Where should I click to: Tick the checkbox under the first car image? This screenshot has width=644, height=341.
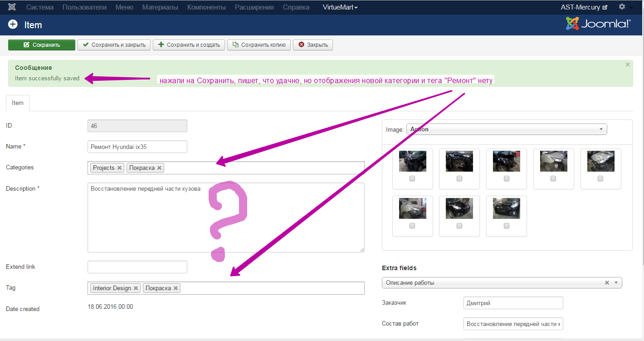(x=412, y=179)
